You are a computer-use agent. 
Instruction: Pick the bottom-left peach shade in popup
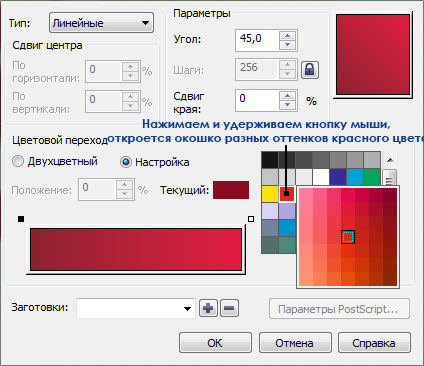coord(306,279)
